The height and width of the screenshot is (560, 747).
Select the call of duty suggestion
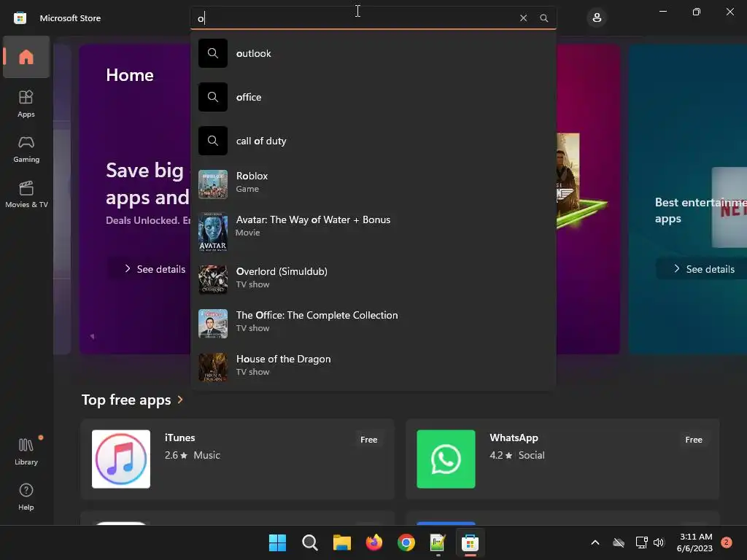[373, 141]
